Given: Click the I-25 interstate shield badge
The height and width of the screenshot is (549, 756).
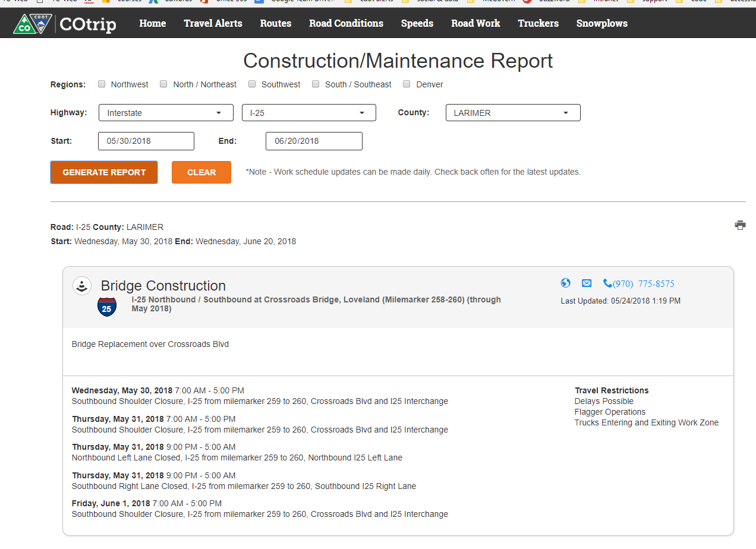Looking at the screenshot, I should pos(107,307).
